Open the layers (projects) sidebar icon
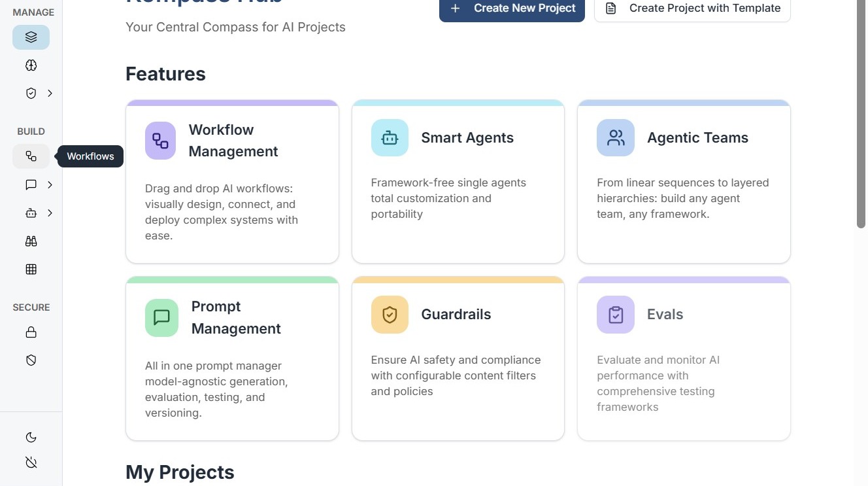The height and width of the screenshot is (486, 868). click(x=31, y=37)
